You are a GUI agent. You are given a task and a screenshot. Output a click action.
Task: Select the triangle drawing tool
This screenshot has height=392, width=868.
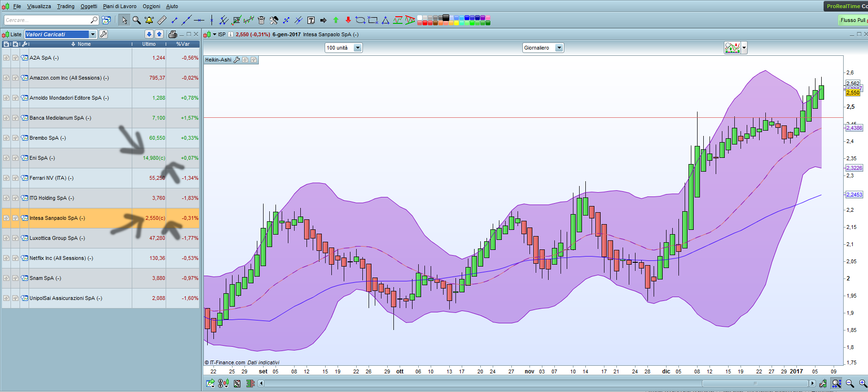coord(385,20)
